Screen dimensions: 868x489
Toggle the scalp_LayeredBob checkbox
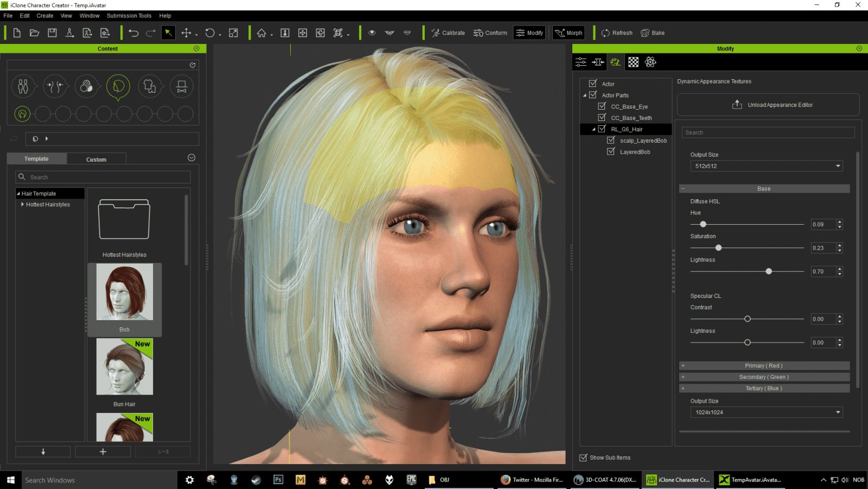tap(611, 140)
